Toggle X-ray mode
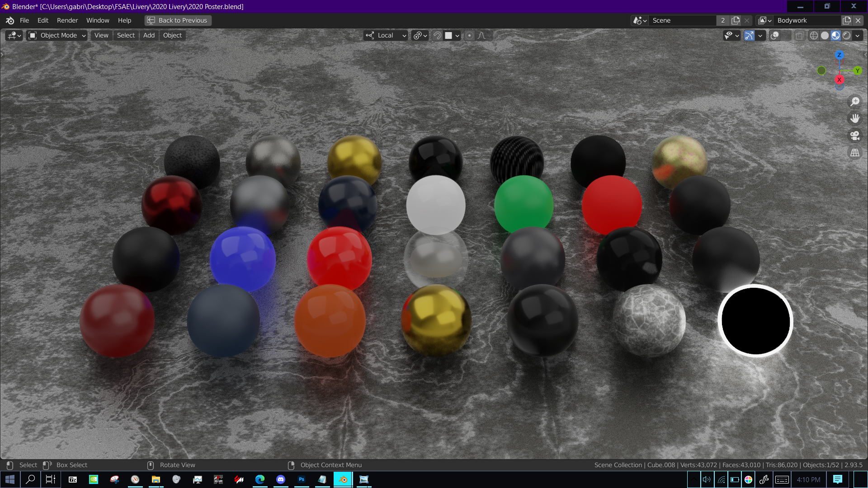Screen dimensions: 868x488 799,35
